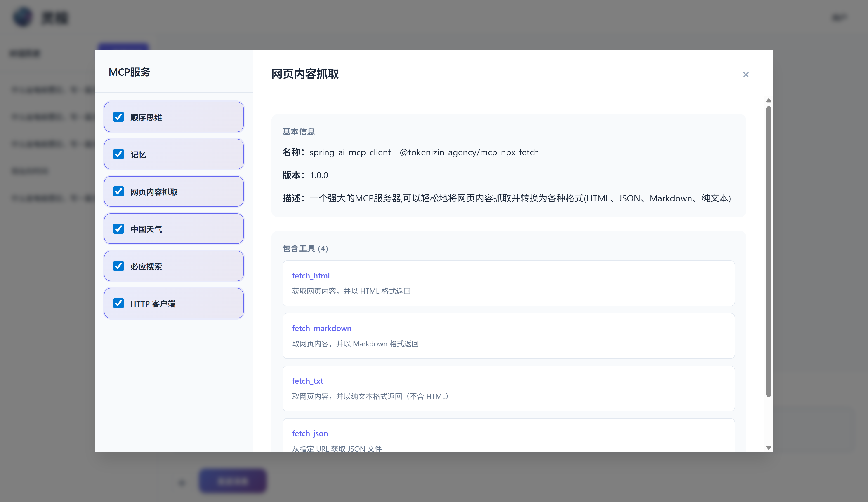Image resolution: width=868 pixels, height=502 pixels.
Task: Select the 记忆 service label
Action: (138, 154)
